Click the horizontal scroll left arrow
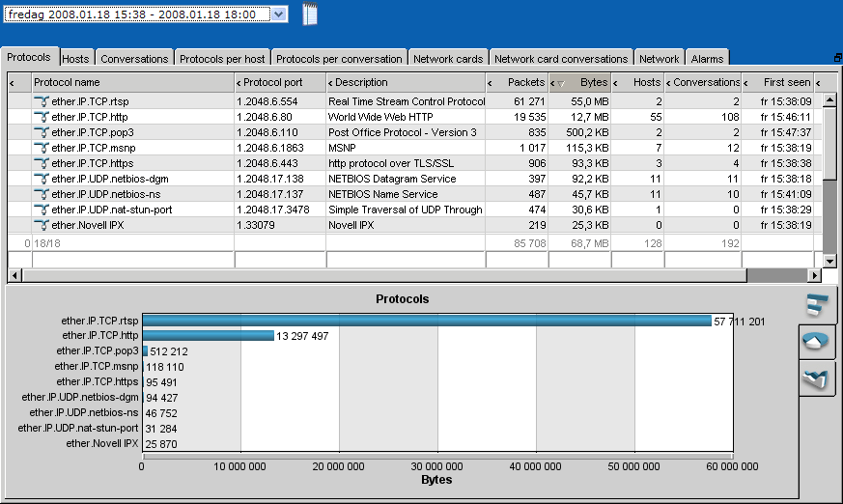Viewport: 843px width, 504px height. click(14, 275)
